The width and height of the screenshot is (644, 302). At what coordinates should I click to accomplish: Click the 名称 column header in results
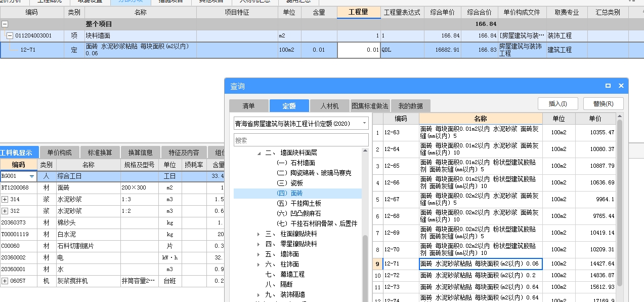pos(481,119)
